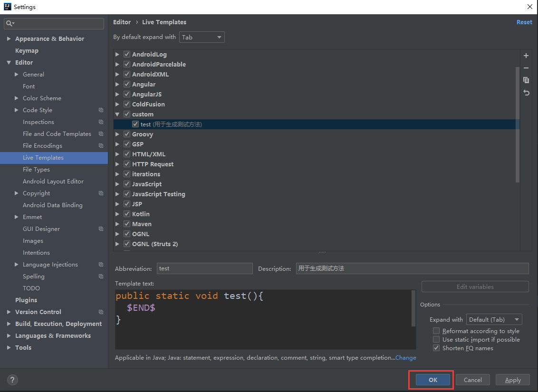Expand the Groovy template group
The height and width of the screenshot is (392, 538).
(x=117, y=134)
